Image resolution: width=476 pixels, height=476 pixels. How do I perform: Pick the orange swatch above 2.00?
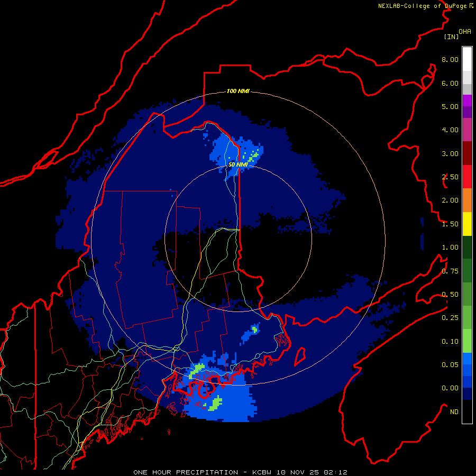point(467,200)
